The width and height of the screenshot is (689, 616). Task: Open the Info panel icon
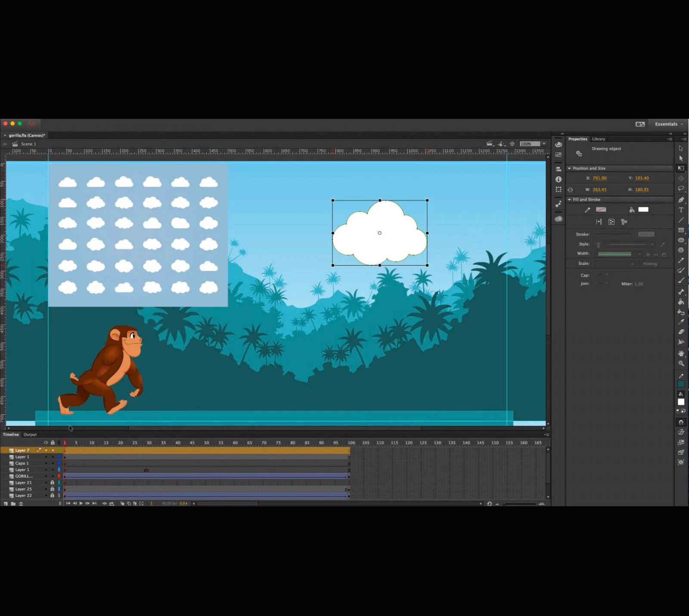(x=559, y=179)
